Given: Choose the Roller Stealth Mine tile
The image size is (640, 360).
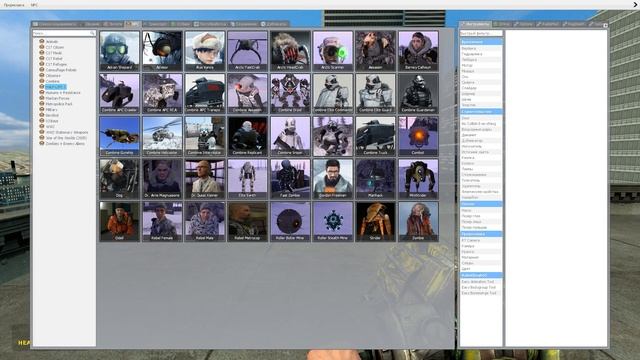Looking at the screenshot, I should coord(333,221).
